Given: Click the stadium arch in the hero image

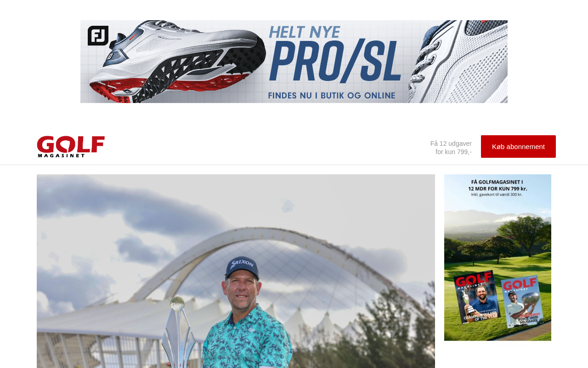Looking at the screenshot, I should click(257, 258).
